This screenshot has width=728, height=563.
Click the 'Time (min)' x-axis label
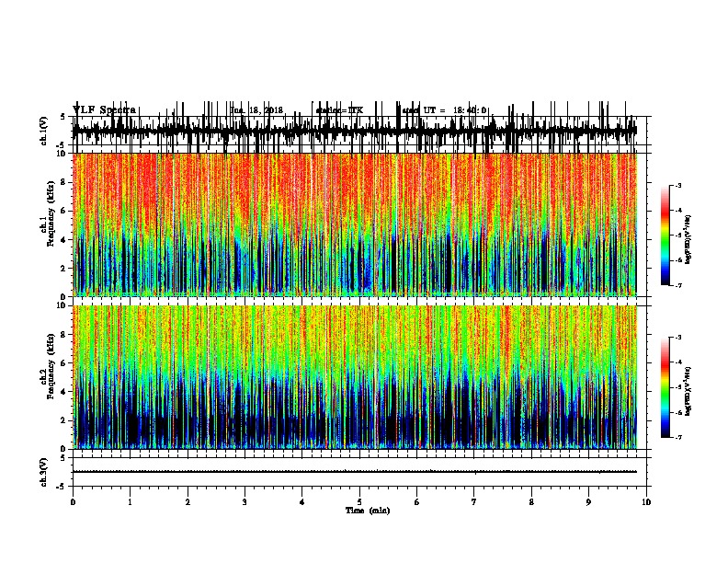pos(368,511)
